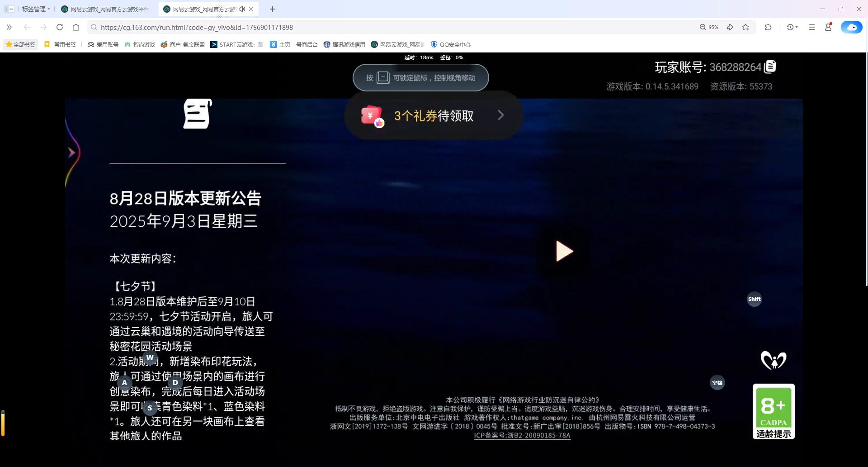868x467 pixels.
Task: Open the 全部书签 bookmarks folder
Action: click(20, 44)
